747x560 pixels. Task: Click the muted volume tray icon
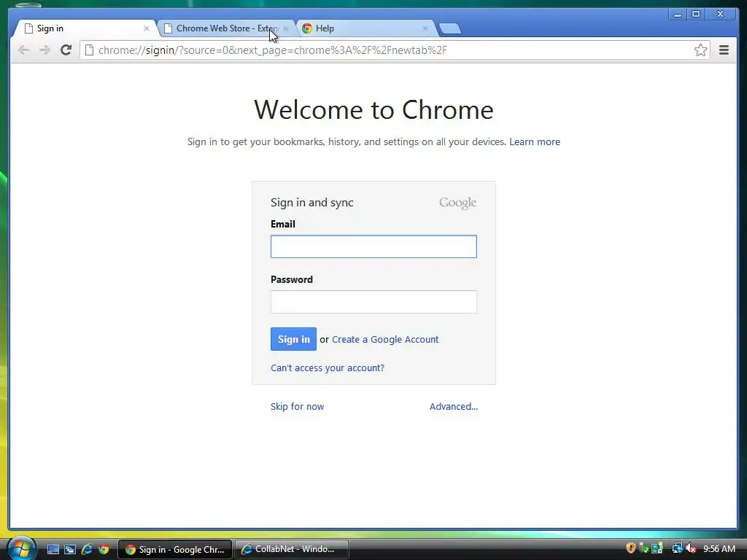pos(691,548)
